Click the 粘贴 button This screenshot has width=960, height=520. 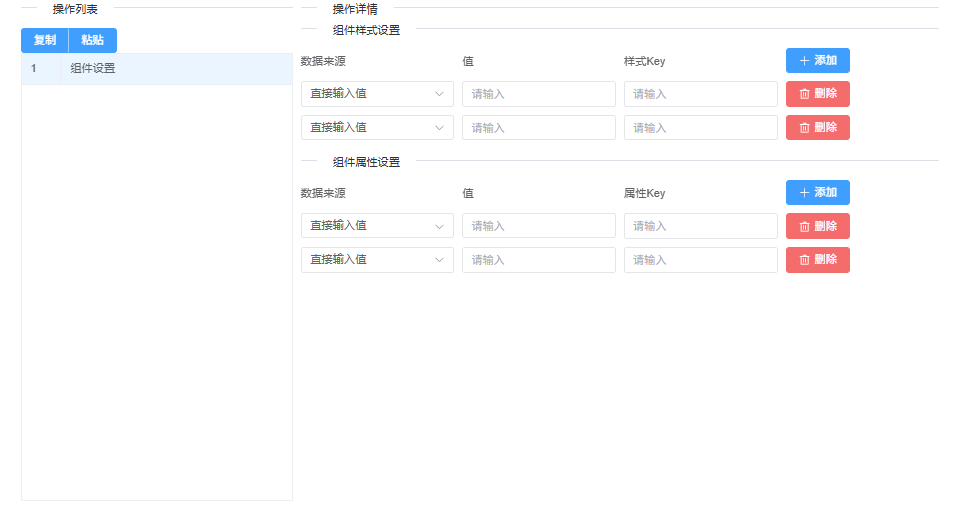point(92,40)
